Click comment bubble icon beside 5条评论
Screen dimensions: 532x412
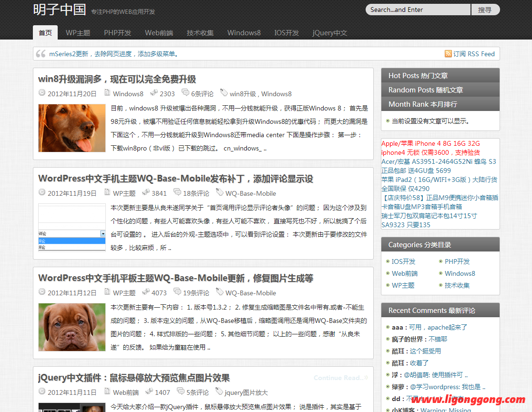[181, 391]
